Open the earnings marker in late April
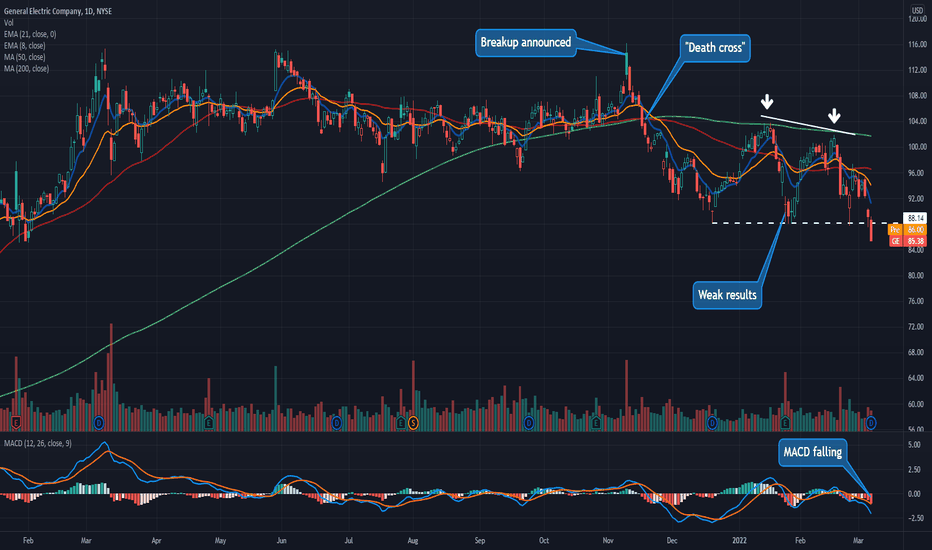Viewport: 932px width, 550px height. (209, 423)
